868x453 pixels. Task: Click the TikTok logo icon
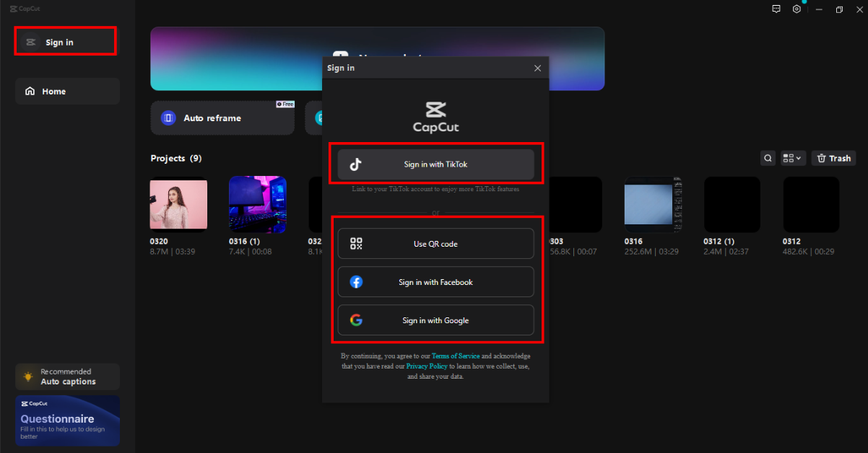(x=355, y=164)
